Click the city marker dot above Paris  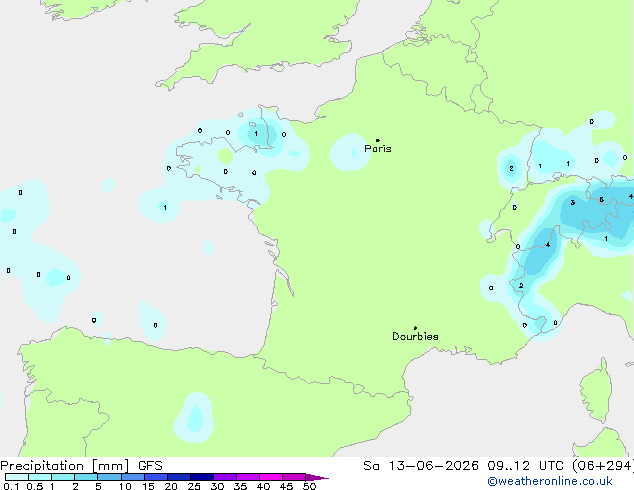point(378,140)
